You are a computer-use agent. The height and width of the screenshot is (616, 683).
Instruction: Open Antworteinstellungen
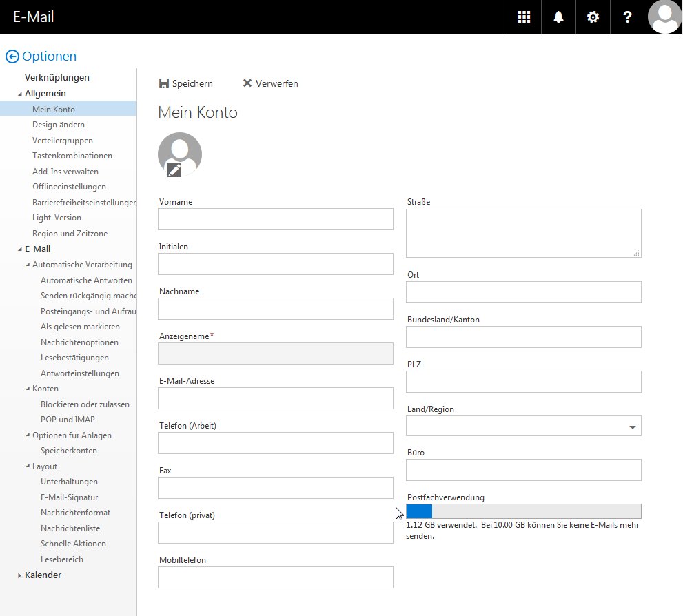pyautogui.click(x=80, y=373)
